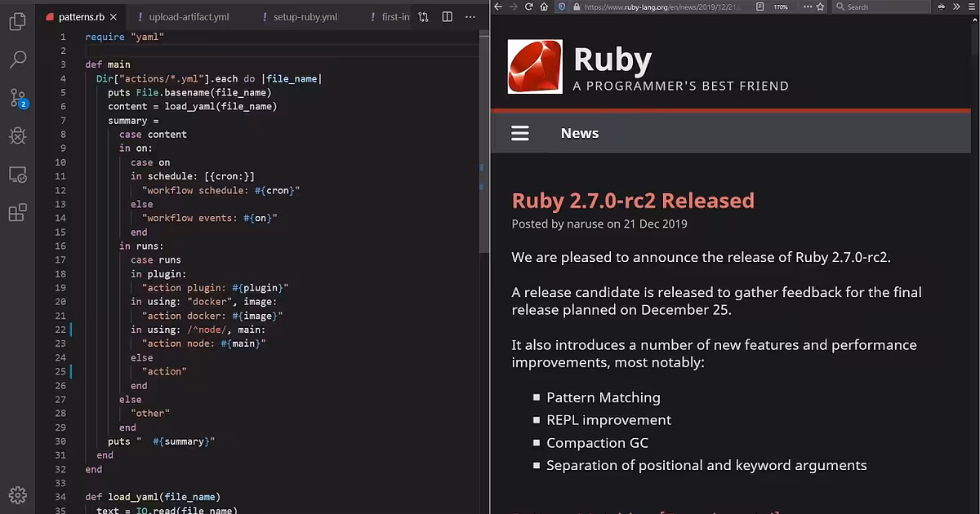Screen dimensions: 980x514
Task: Click 'REPL improvement' bullet text
Action: [x=609, y=420]
